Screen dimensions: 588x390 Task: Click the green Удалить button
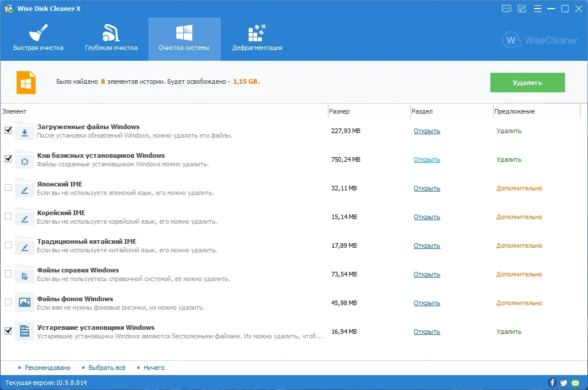527,83
